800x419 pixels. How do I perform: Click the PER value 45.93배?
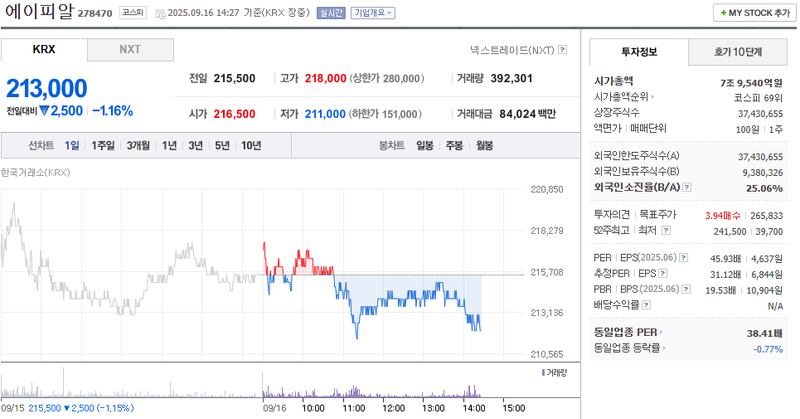coord(725,259)
